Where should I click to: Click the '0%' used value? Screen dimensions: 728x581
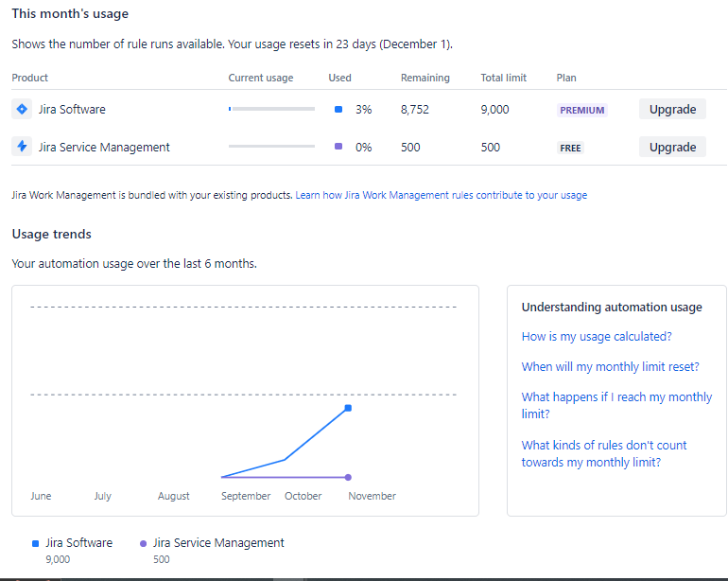coord(364,148)
